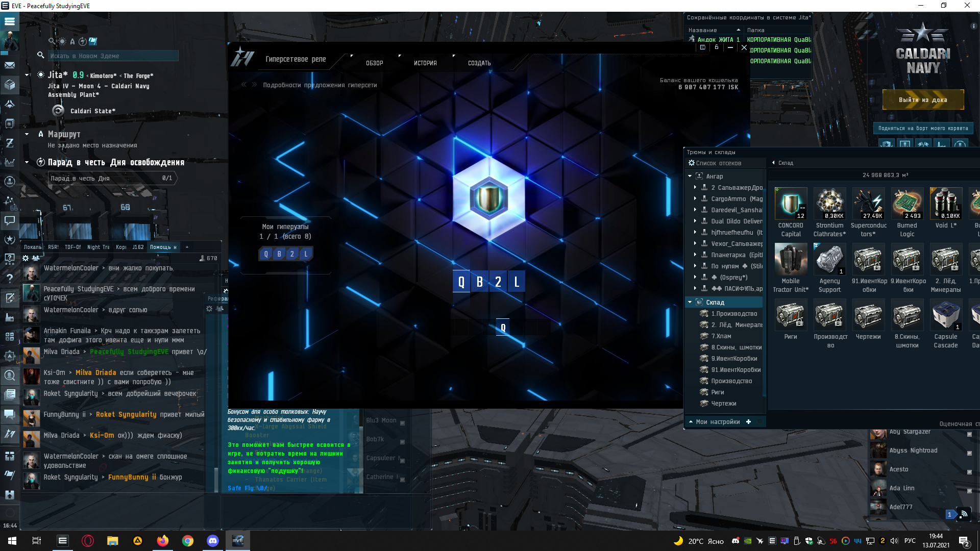Image resolution: width=980 pixels, height=551 pixels.
Task: Click the Искать в Новом Эдеме search field
Action: coord(113,56)
